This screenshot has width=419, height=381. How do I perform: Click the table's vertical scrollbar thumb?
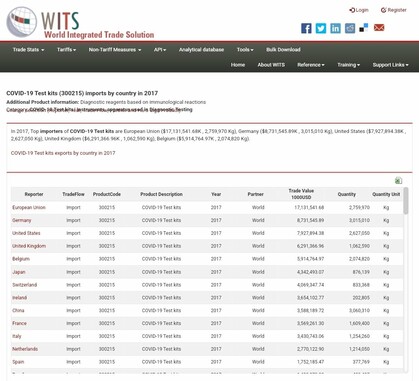click(405, 201)
